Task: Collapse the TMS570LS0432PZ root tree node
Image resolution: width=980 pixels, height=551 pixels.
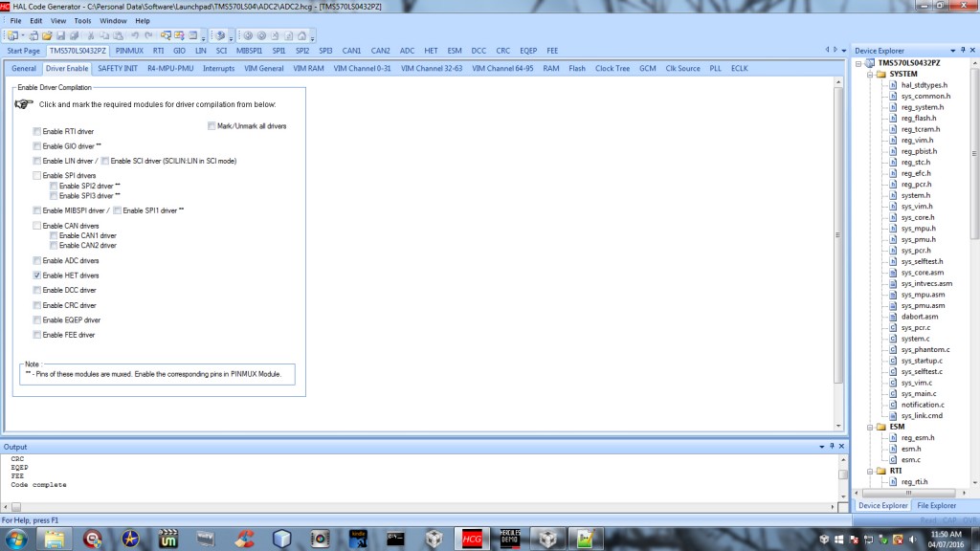Action: (x=858, y=62)
